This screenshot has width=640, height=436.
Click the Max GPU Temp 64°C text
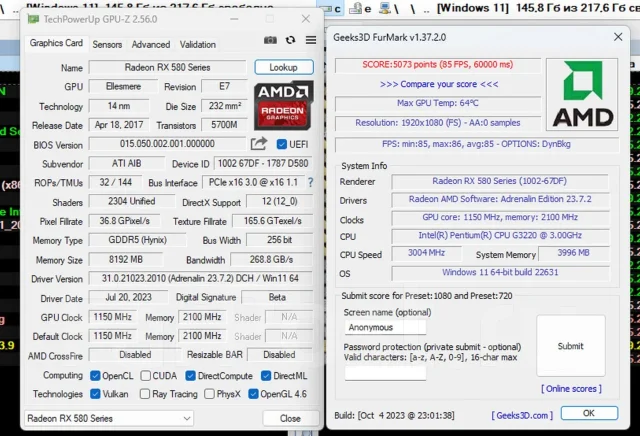click(x=438, y=103)
